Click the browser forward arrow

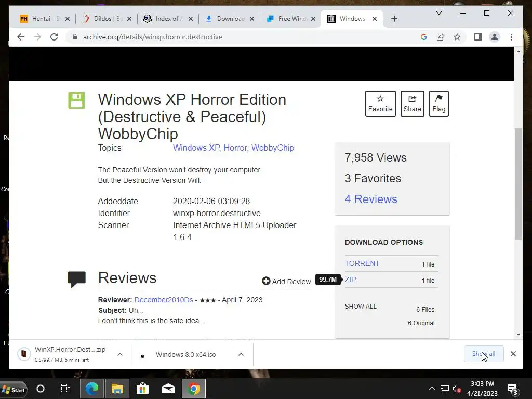37,37
